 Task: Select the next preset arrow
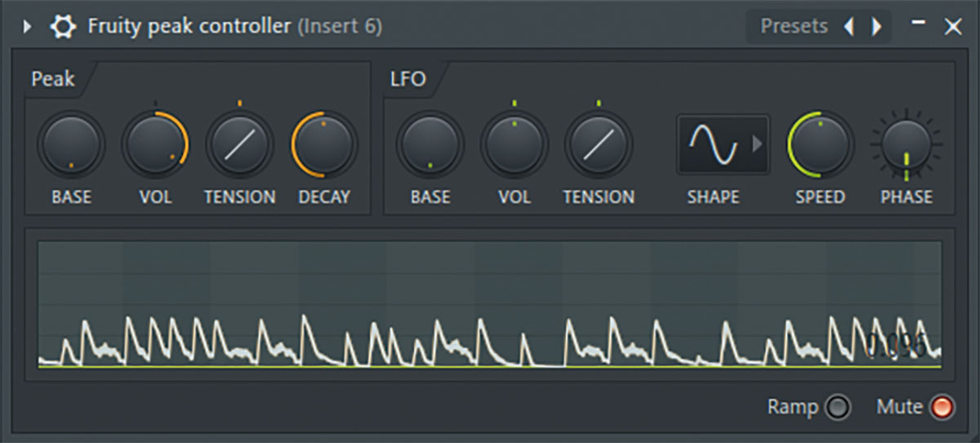click(x=876, y=27)
